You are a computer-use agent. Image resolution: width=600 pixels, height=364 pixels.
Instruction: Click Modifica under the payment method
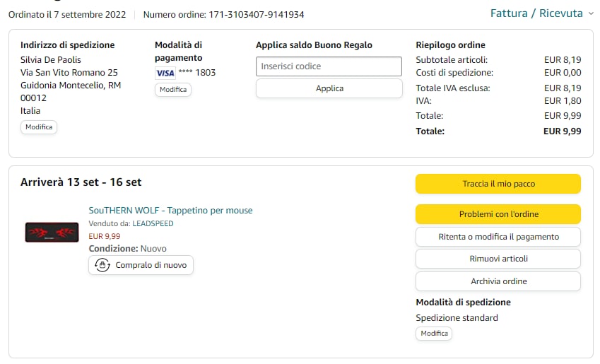(x=173, y=90)
